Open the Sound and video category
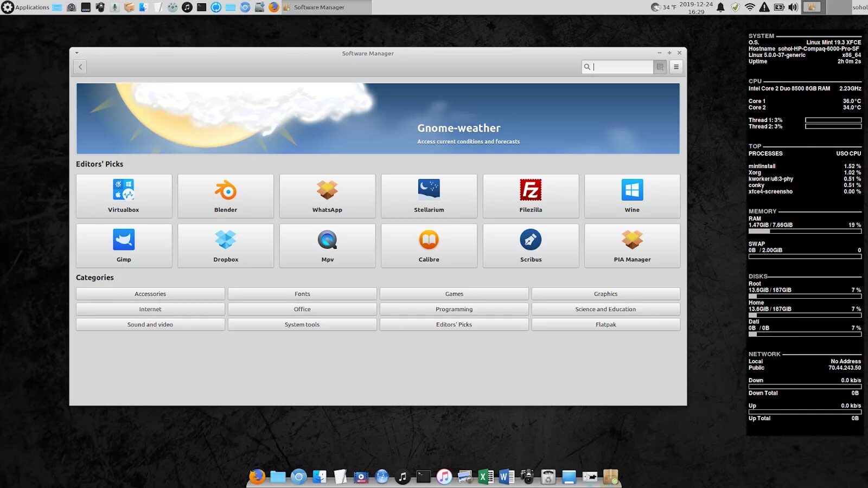Image resolution: width=868 pixels, height=488 pixels. click(x=150, y=324)
